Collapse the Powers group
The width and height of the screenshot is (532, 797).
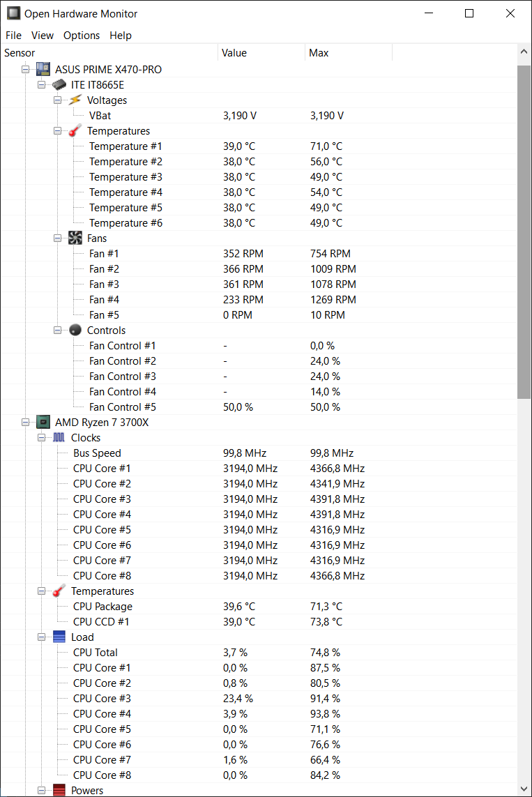click(42, 790)
